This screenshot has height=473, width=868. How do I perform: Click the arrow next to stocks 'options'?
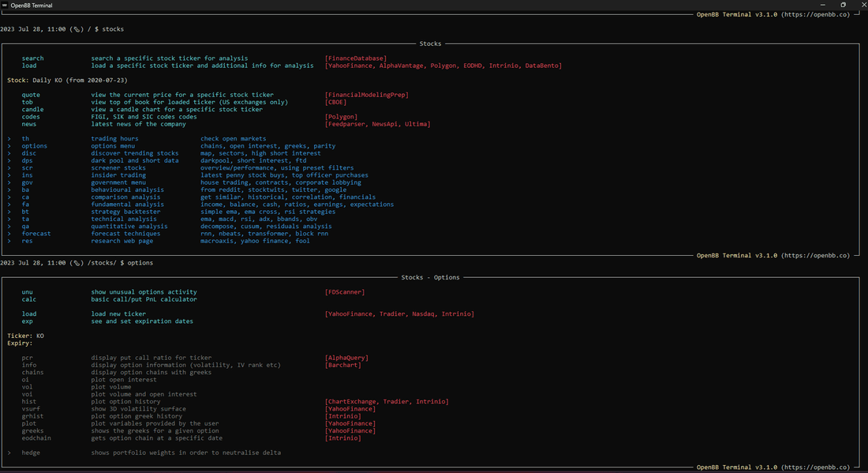tap(9, 145)
